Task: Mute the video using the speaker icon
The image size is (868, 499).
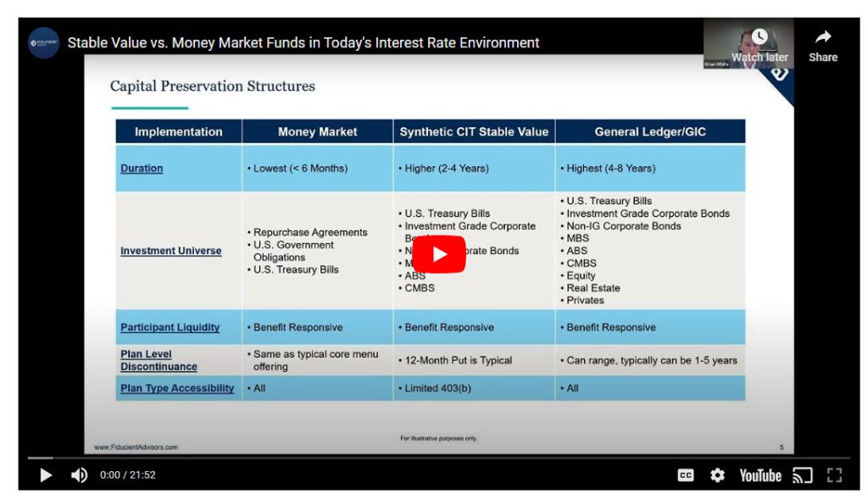Action: (79, 475)
